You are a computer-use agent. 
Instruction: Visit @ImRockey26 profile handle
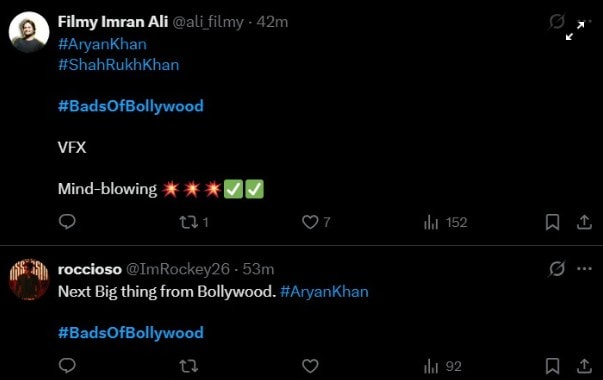178,269
